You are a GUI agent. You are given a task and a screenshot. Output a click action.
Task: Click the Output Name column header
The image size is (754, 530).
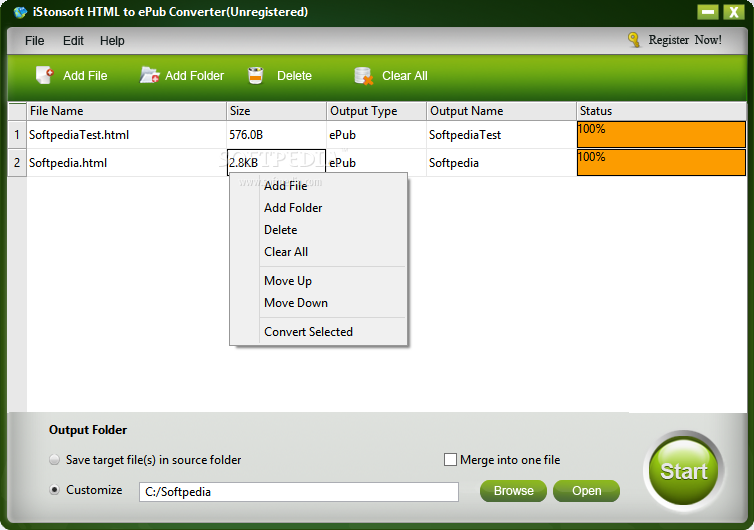coord(502,111)
